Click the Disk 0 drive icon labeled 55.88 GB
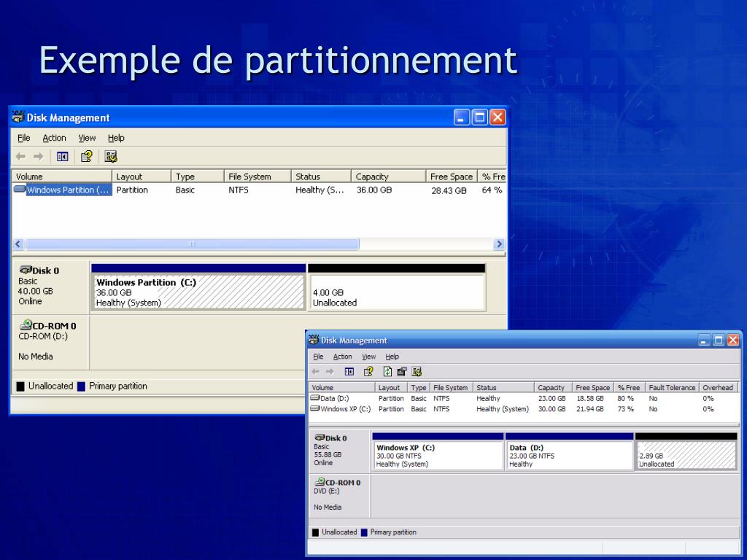 coord(320,437)
